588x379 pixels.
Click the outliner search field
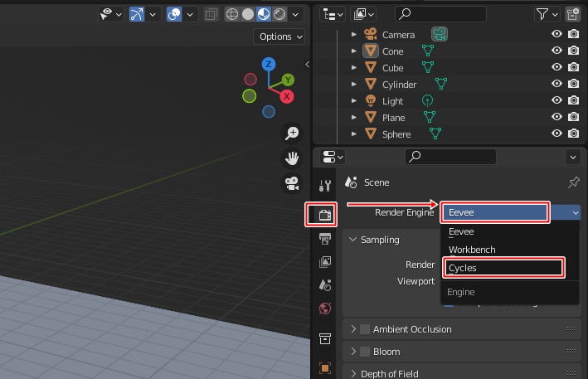coord(440,14)
